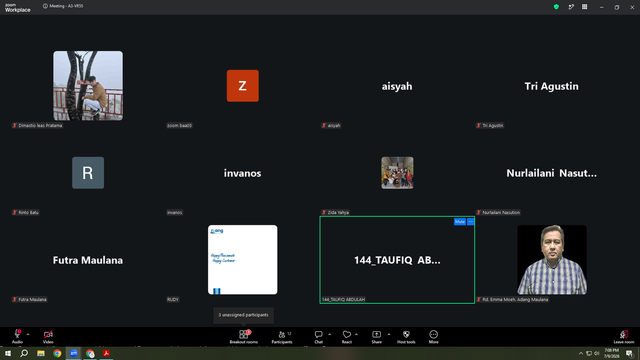Viewport: 640px width, 360px height.
Task: Click the "144_TAUFIQ ABDULAH" name label
Action: [343, 299]
